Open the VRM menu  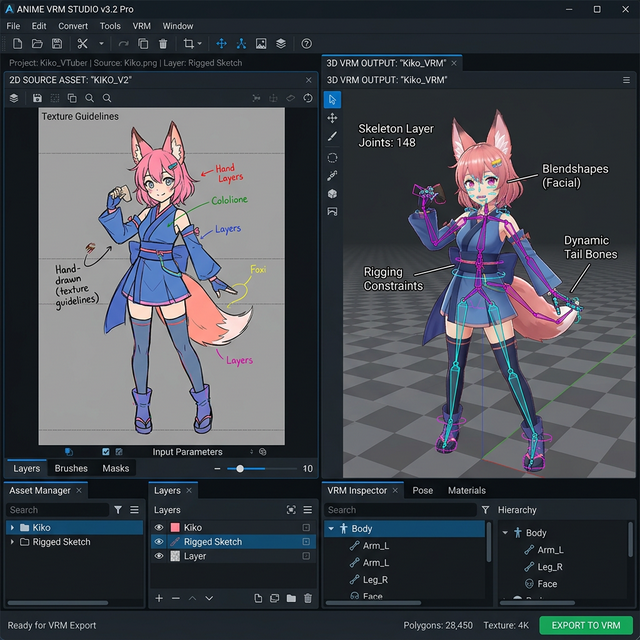tap(141, 26)
